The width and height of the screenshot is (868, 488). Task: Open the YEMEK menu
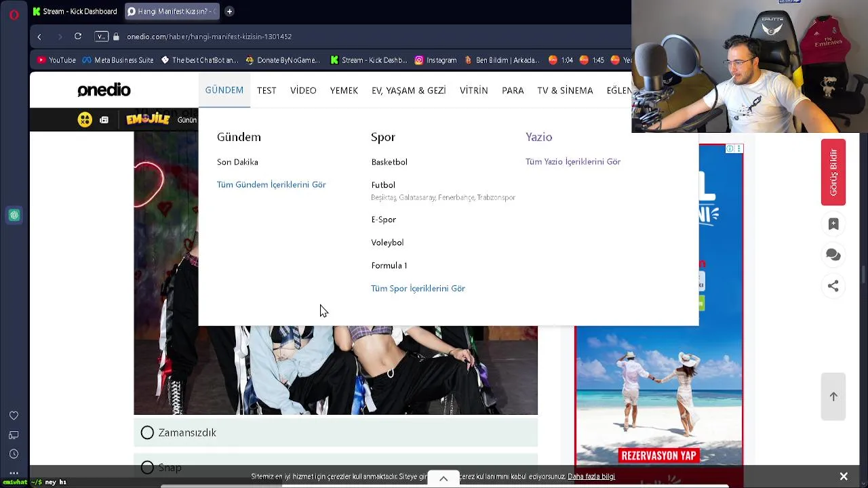[344, 90]
